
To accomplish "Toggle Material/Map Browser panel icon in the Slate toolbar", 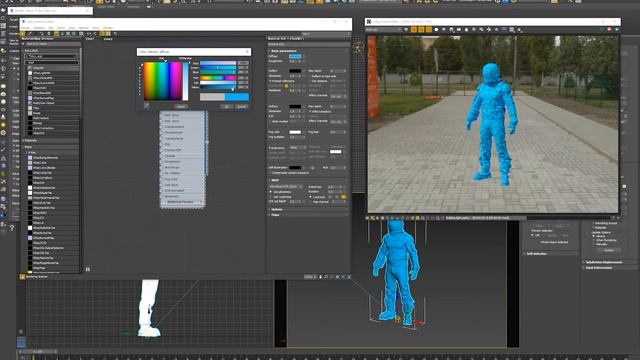I will click(102, 33).
